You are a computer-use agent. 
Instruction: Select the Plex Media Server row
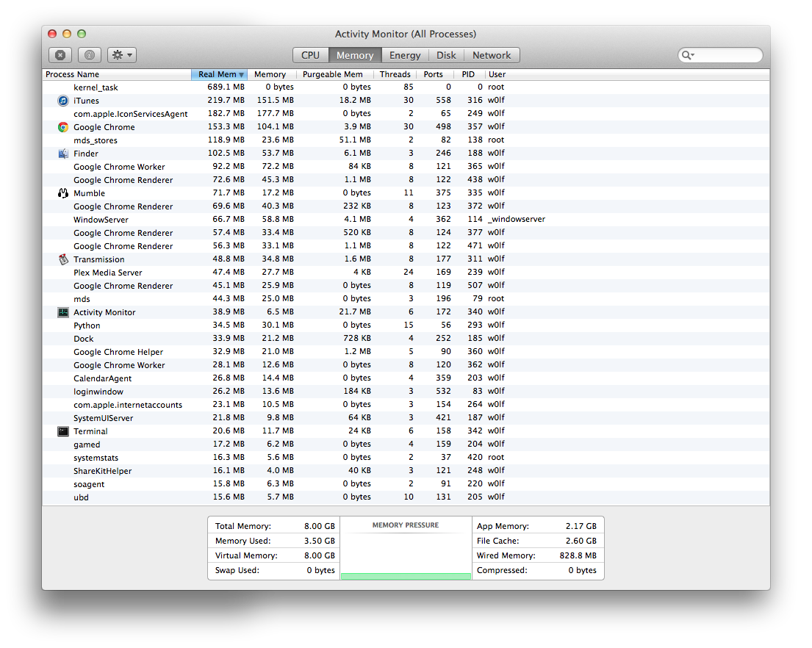406,273
